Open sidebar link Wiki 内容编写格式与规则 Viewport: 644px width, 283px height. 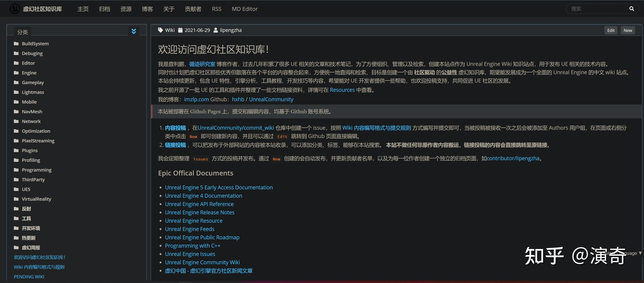pos(39,267)
